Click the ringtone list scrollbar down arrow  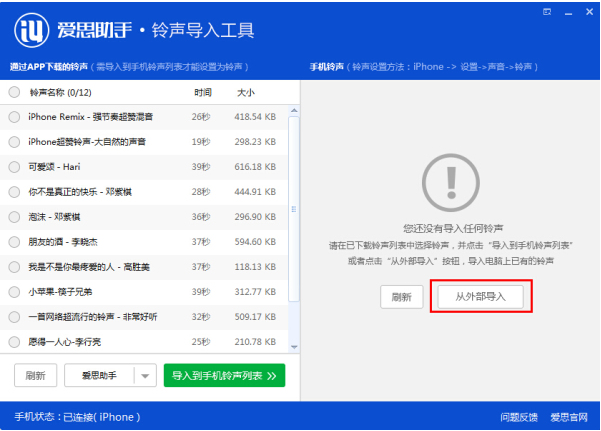pyautogui.click(x=293, y=347)
